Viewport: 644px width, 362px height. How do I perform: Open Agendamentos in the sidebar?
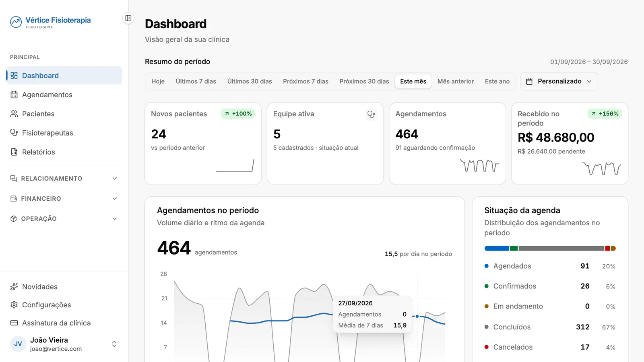point(64,95)
